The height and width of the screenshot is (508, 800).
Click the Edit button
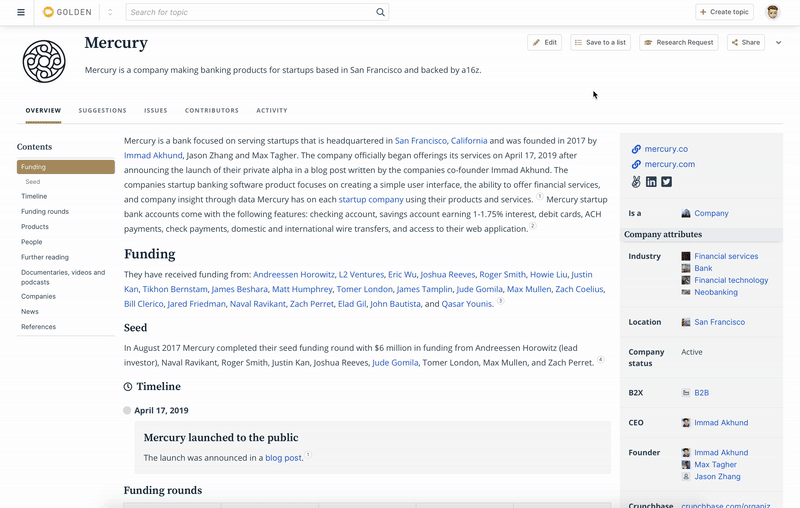544,42
